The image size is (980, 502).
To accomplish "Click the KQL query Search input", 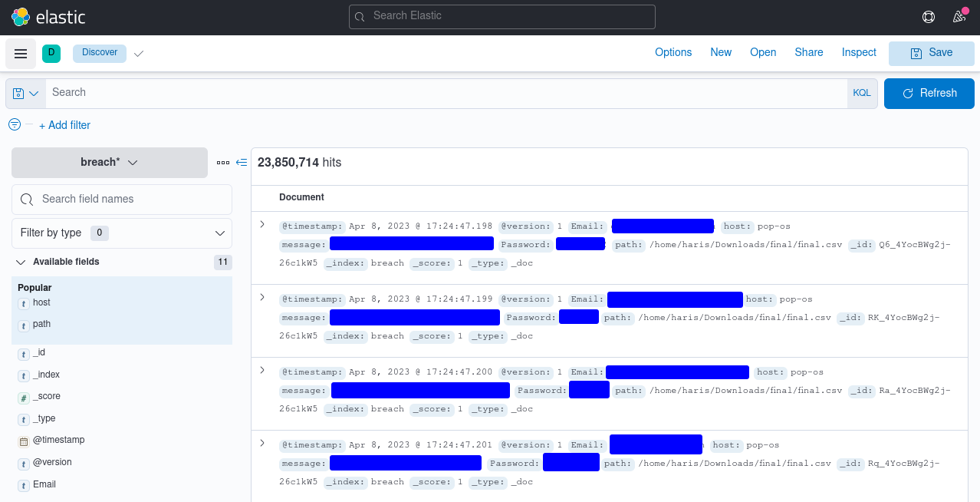I will point(446,93).
